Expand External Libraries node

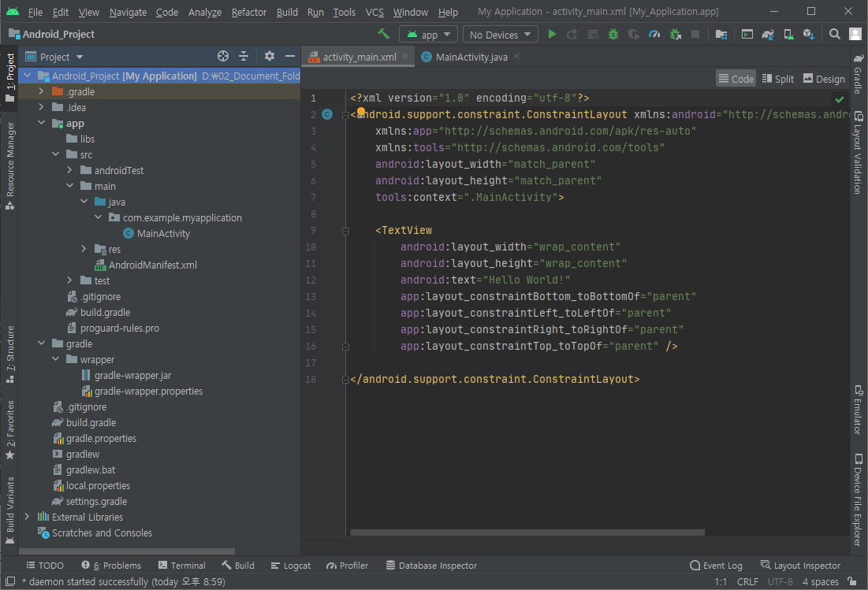pyautogui.click(x=27, y=517)
